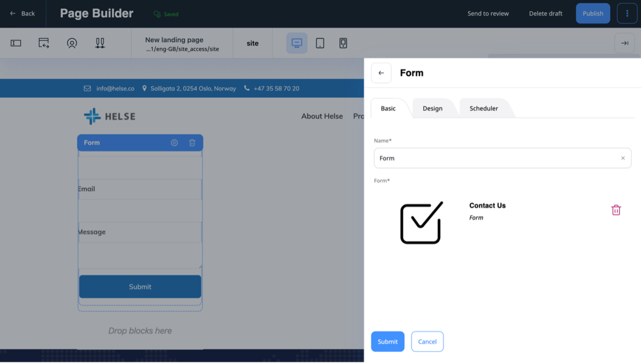Viewport: 641px width, 364px height.
Task: Switch to the Basic tab
Action: pos(388,108)
